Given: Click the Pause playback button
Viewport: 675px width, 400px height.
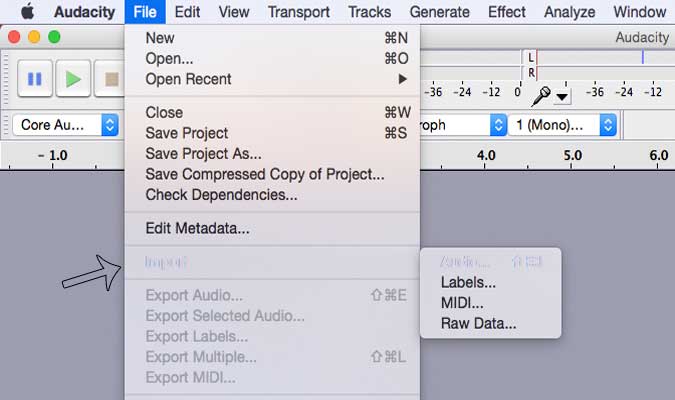Looking at the screenshot, I should [x=35, y=79].
